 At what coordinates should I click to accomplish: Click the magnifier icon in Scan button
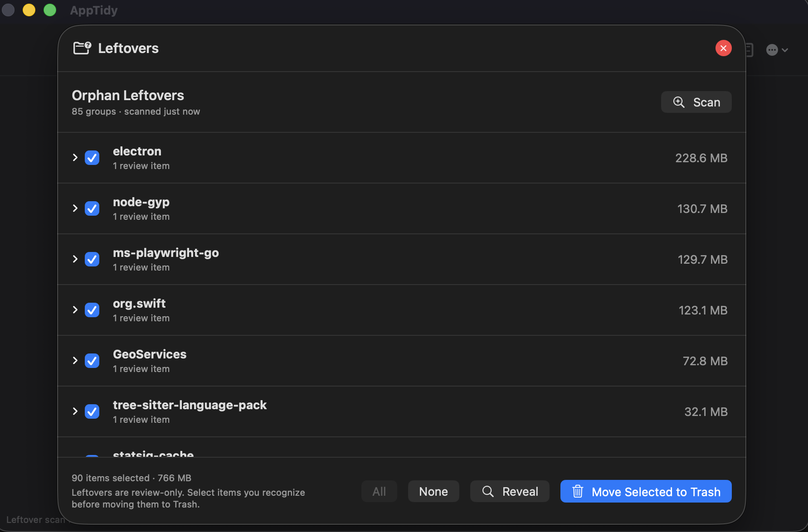coord(679,102)
